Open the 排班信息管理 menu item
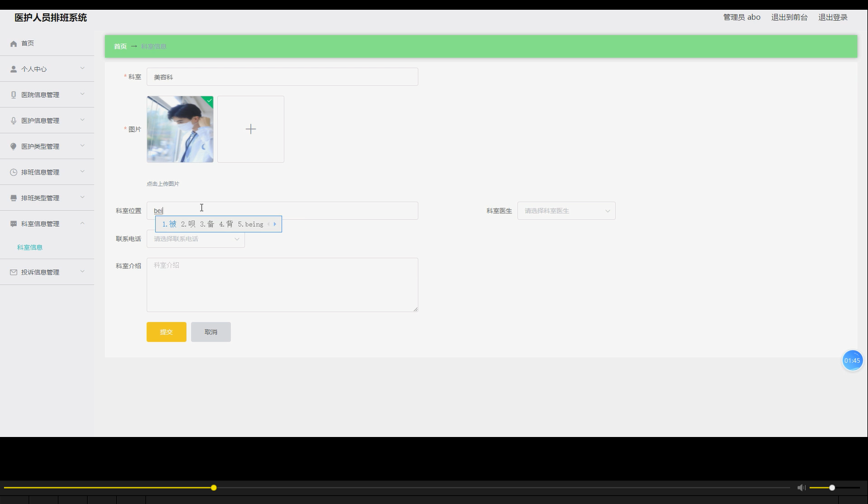The width and height of the screenshot is (868, 504). 47,172
